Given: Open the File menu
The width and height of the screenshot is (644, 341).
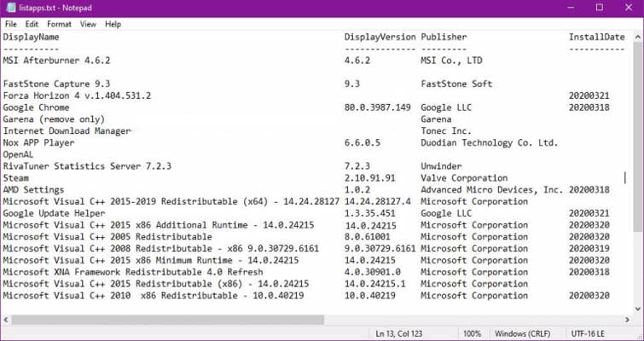Looking at the screenshot, I should (x=11, y=24).
